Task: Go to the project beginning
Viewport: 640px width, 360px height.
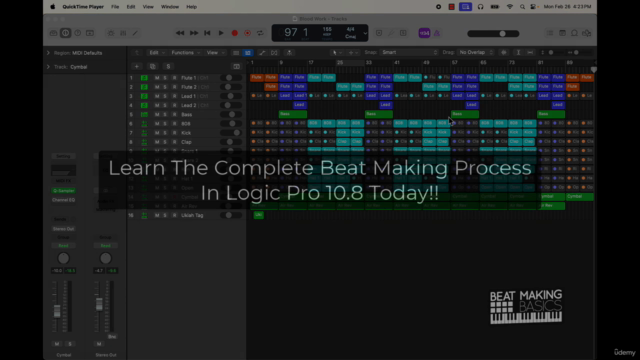Action: tap(207, 33)
